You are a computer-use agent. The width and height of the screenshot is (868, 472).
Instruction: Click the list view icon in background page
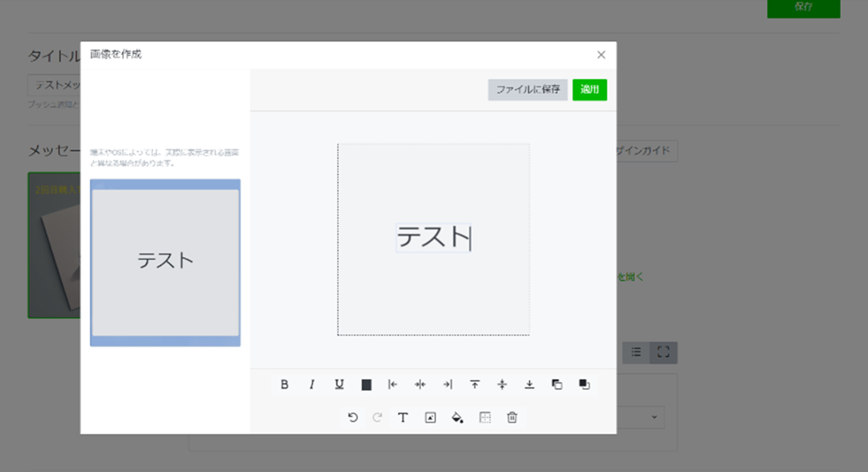(636, 353)
